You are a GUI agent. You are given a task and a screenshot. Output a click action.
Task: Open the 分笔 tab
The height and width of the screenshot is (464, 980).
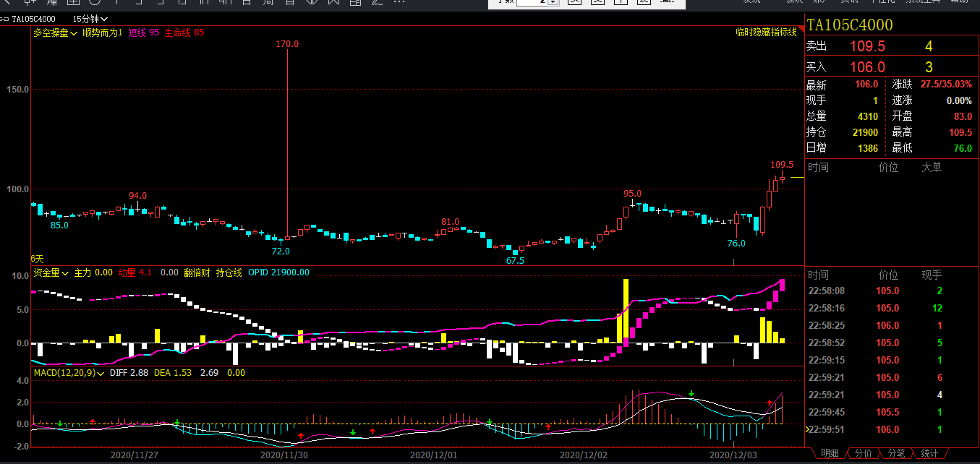pos(895,454)
